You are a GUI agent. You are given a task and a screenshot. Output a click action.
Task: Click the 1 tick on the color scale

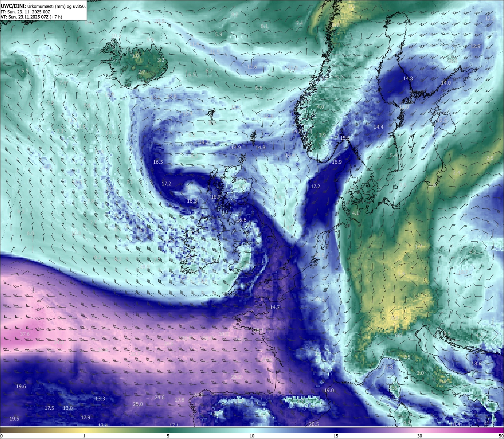coord(84,436)
